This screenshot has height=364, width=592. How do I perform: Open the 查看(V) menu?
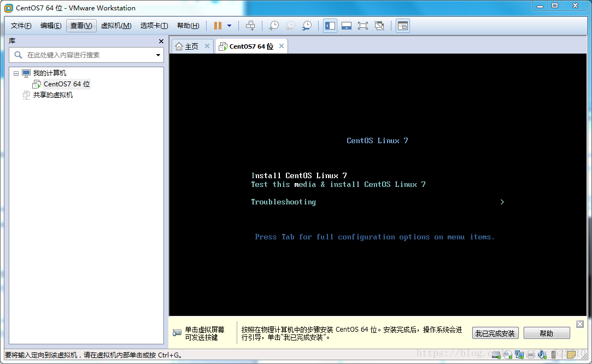click(x=81, y=26)
